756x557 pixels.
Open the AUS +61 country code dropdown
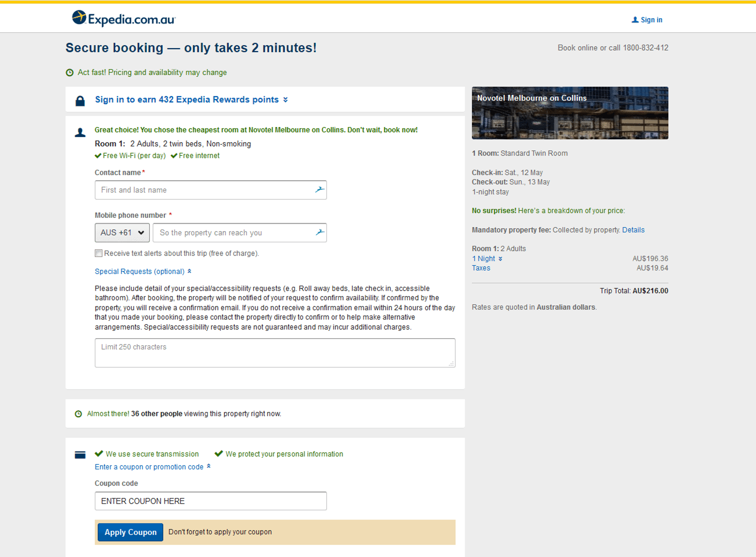[x=122, y=233]
